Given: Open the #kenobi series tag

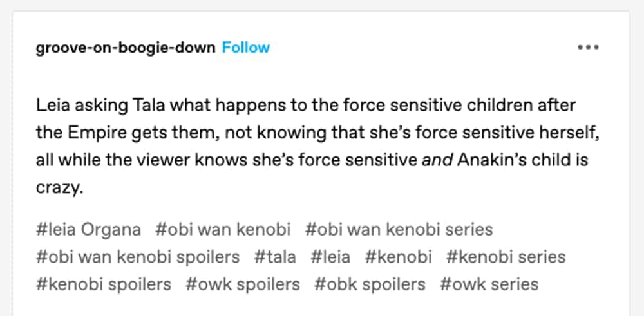Looking at the screenshot, I should tap(506, 257).
